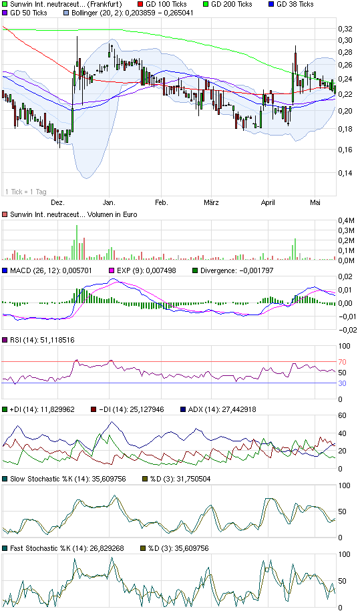The width and height of the screenshot is (364, 613).
Task: Click the 'GD 100 Ticks' label
Action: click(166, 4)
